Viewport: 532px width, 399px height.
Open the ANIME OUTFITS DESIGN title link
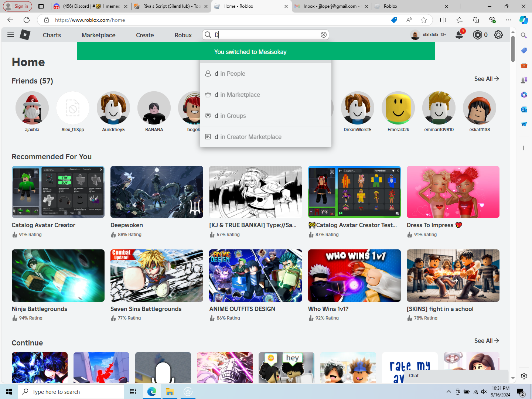pyautogui.click(x=242, y=309)
